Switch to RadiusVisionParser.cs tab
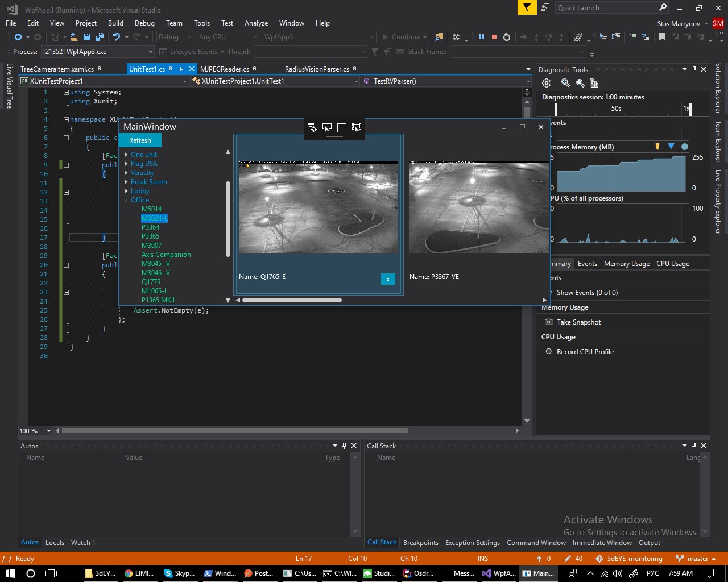 317,69
